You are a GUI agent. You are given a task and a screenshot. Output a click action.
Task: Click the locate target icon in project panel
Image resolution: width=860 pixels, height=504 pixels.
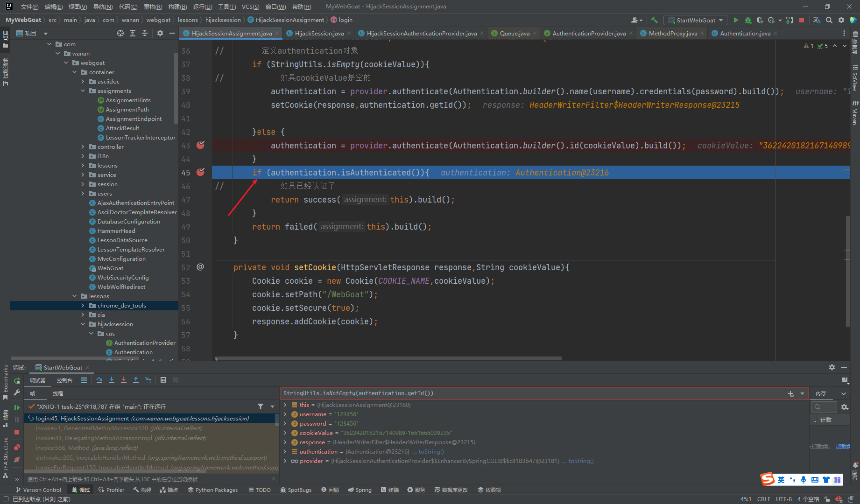[120, 33]
